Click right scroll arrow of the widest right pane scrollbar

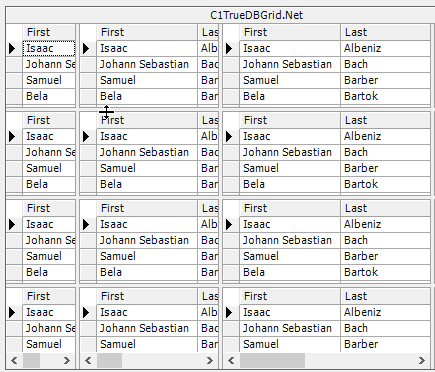point(422,360)
